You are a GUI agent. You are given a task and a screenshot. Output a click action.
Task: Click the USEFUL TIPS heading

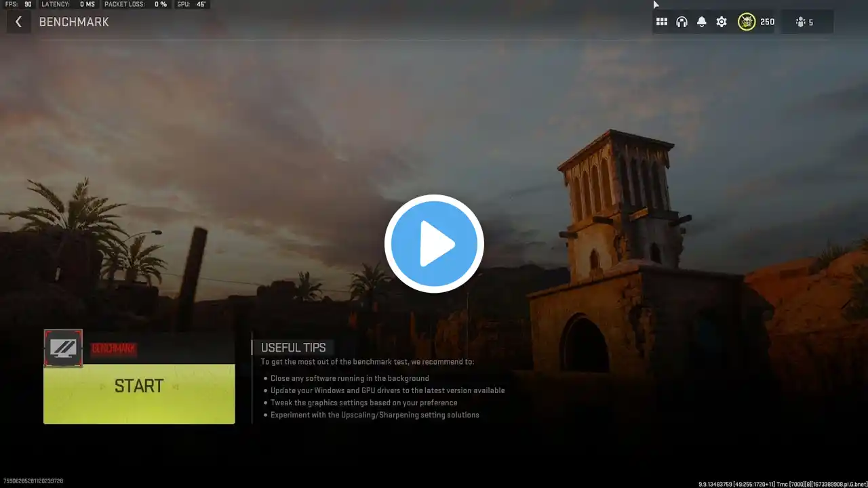[294, 348]
